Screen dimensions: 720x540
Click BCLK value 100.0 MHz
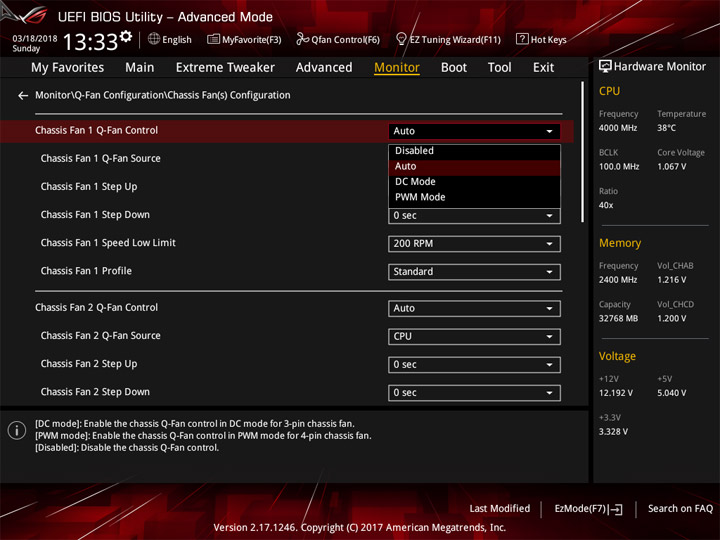[619, 167]
